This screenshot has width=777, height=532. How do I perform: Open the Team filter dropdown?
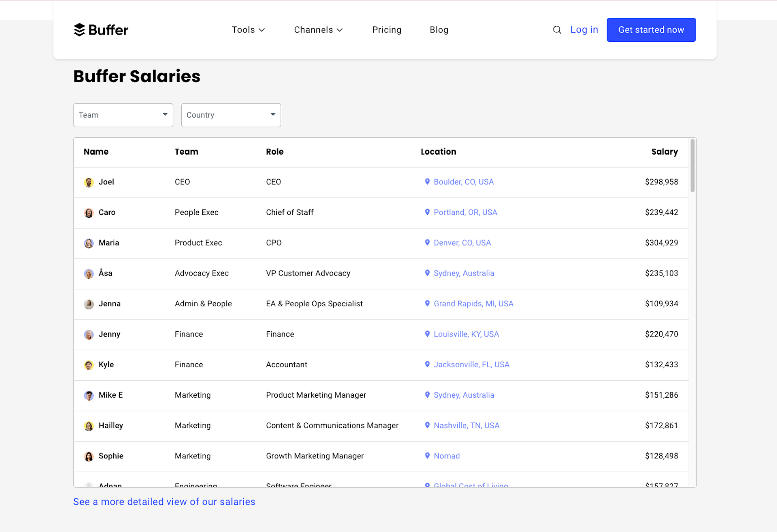pos(123,115)
